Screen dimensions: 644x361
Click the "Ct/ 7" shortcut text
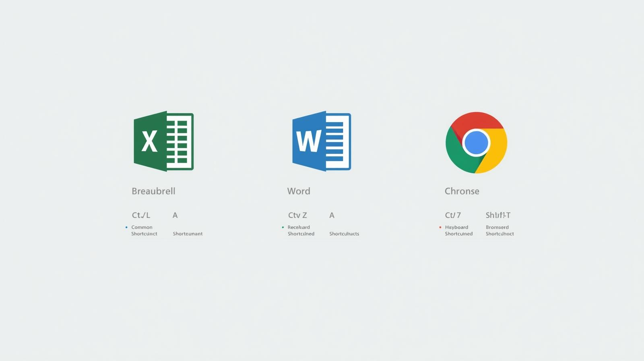453,215
